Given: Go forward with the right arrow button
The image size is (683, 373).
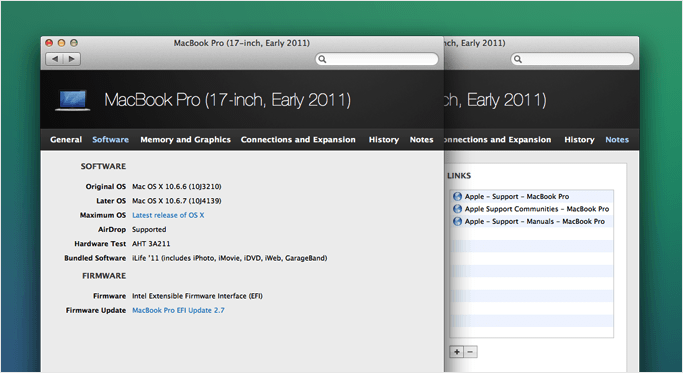Looking at the screenshot, I should pos(72,59).
